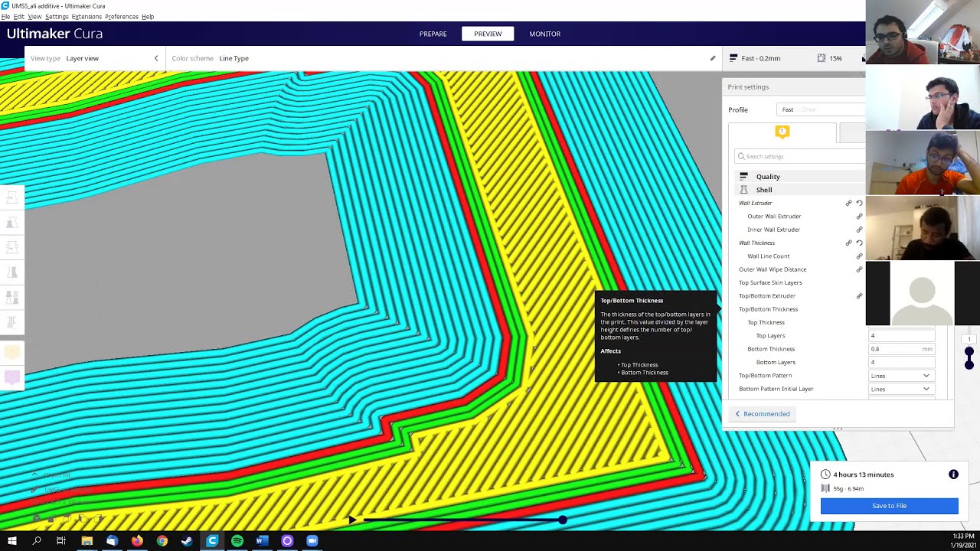Open Task View on the taskbar

(61, 541)
